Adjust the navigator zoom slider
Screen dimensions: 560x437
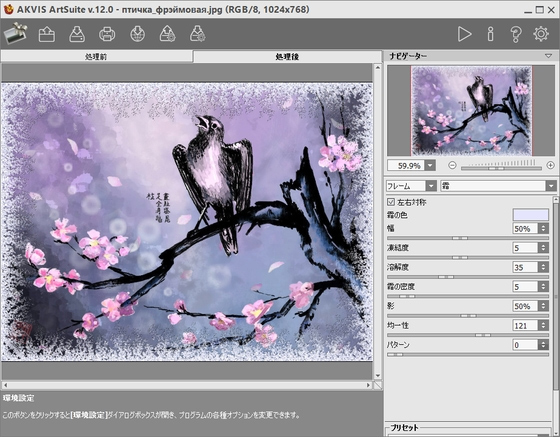[501, 168]
